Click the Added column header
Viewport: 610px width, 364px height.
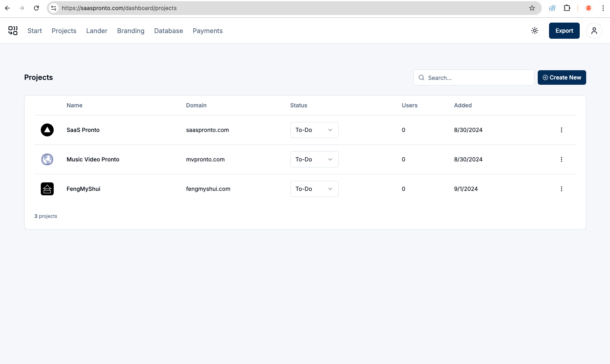click(x=463, y=105)
